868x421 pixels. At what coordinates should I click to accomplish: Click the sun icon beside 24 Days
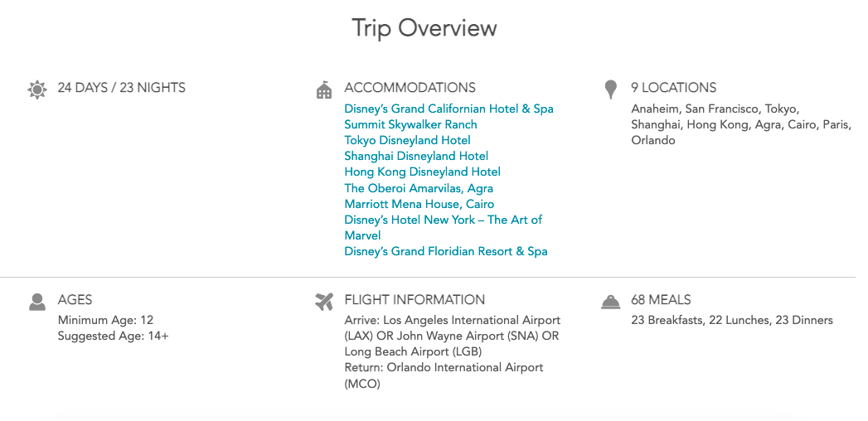pyautogui.click(x=37, y=90)
